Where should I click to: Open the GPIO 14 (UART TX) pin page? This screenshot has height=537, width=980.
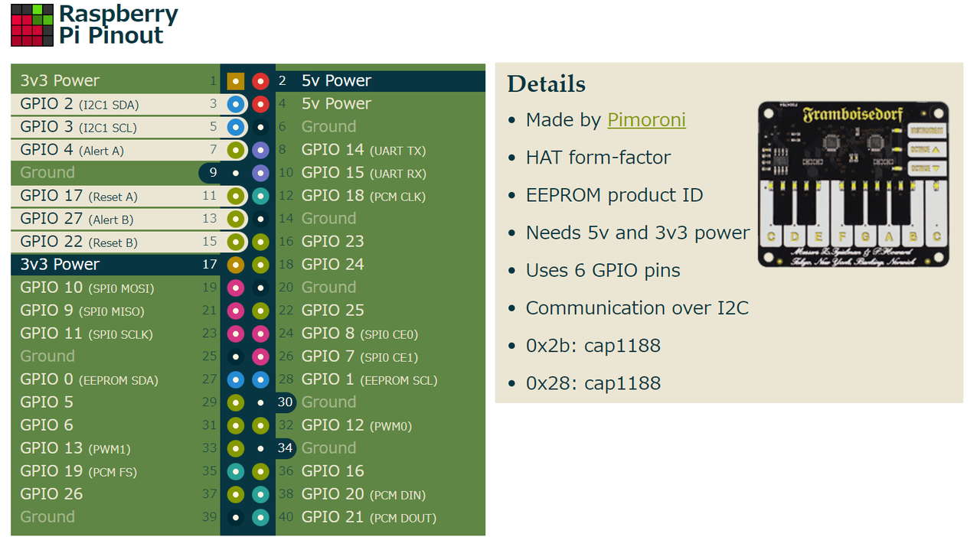364,150
